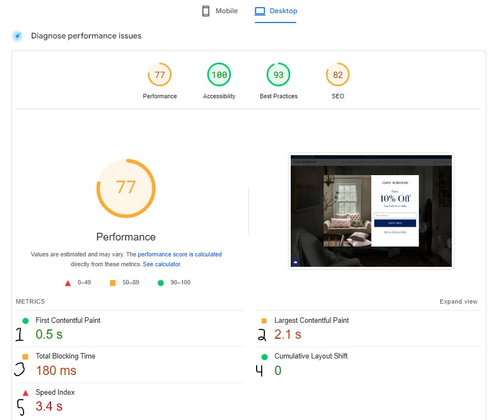Click the red triangle Speed Index indicator
The width and height of the screenshot is (504, 420).
pos(26,393)
